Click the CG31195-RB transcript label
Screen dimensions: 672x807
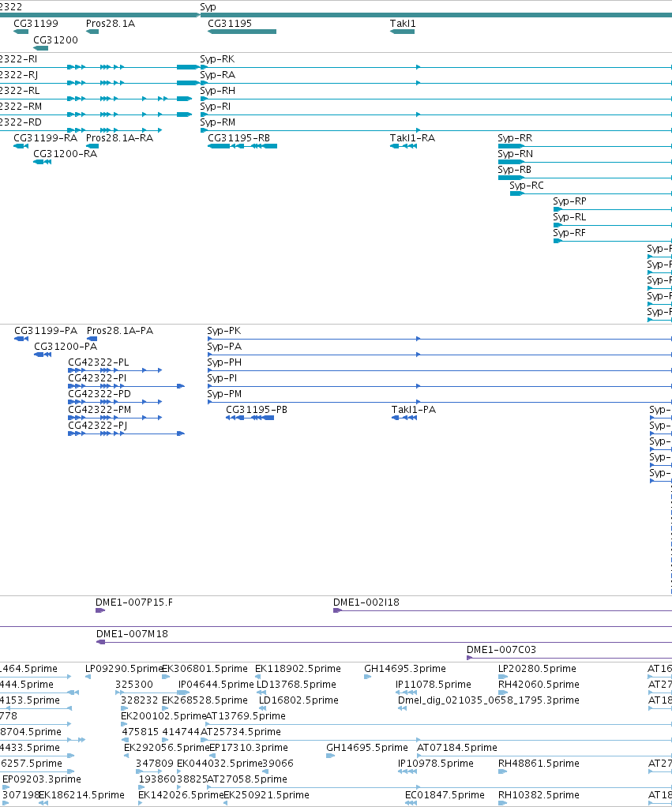238,138
